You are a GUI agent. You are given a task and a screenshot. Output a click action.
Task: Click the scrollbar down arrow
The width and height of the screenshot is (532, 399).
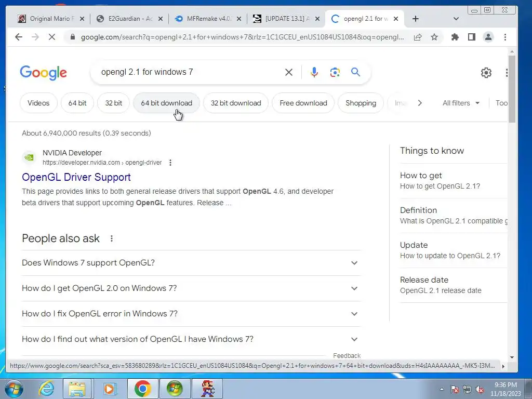point(512,357)
